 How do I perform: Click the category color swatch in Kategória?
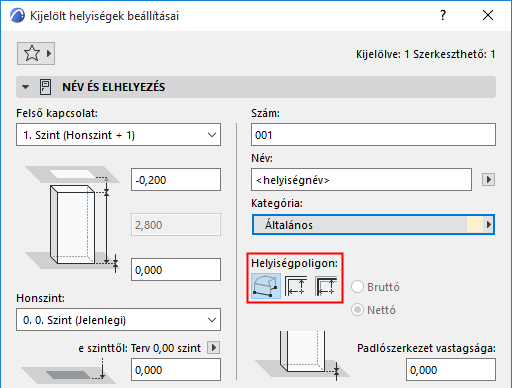pos(475,225)
